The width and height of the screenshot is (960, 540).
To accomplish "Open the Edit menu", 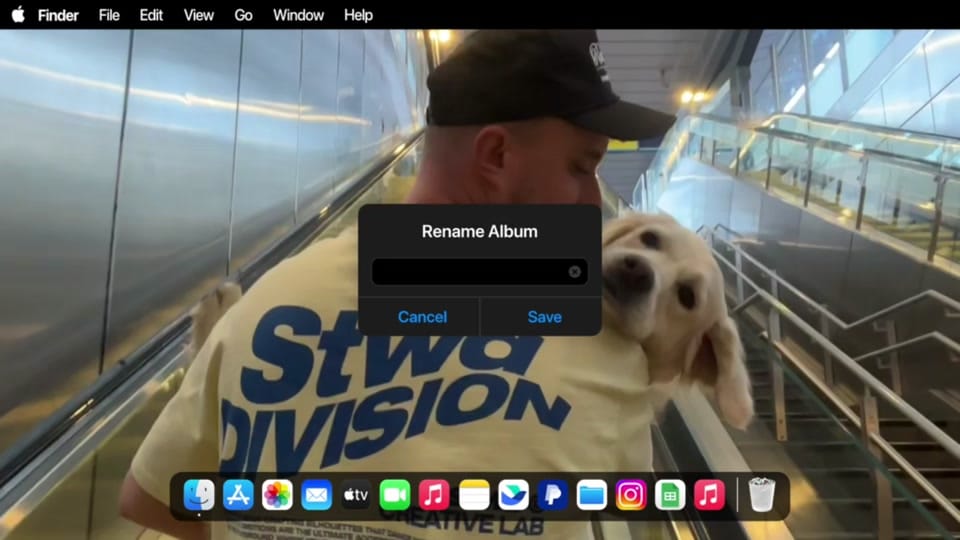I will [x=151, y=15].
